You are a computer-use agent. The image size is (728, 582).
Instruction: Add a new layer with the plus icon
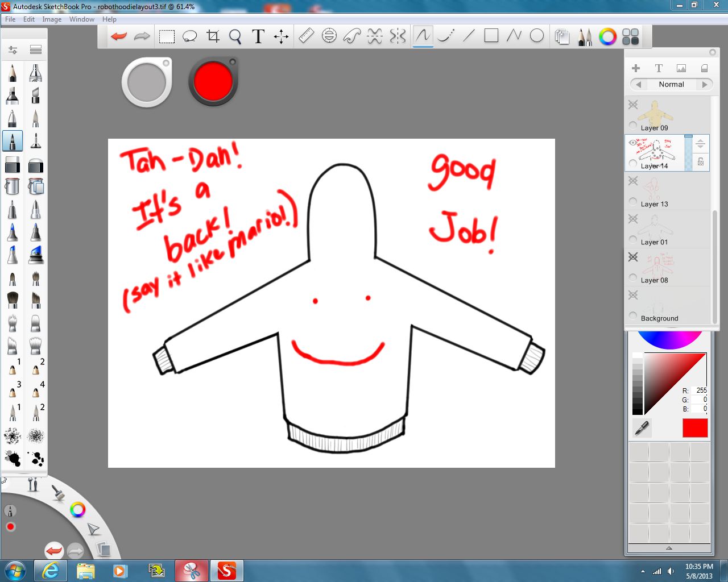tap(636, 68)
